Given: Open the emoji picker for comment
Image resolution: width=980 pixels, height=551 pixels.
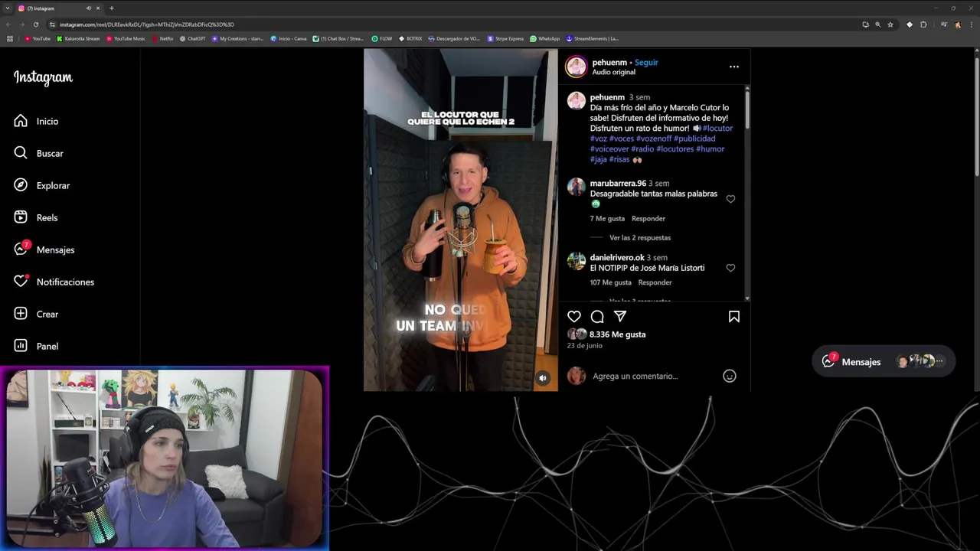Looking at the screenshot, I should click(x=730, y=376).
